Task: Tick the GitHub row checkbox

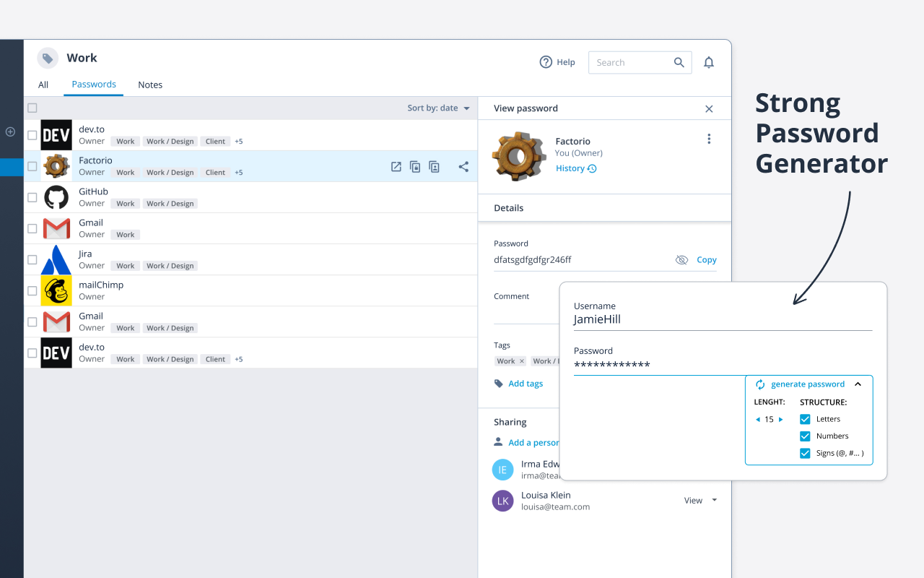Action: point(32,197)
